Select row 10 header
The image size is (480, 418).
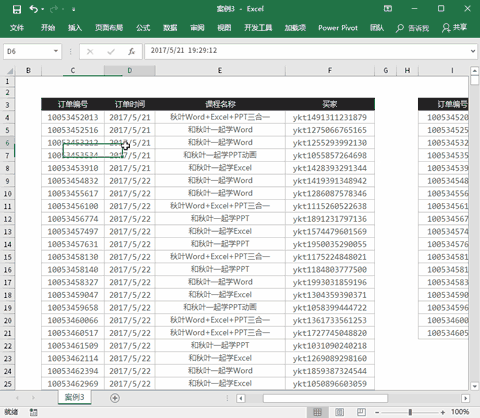[7, 194]
